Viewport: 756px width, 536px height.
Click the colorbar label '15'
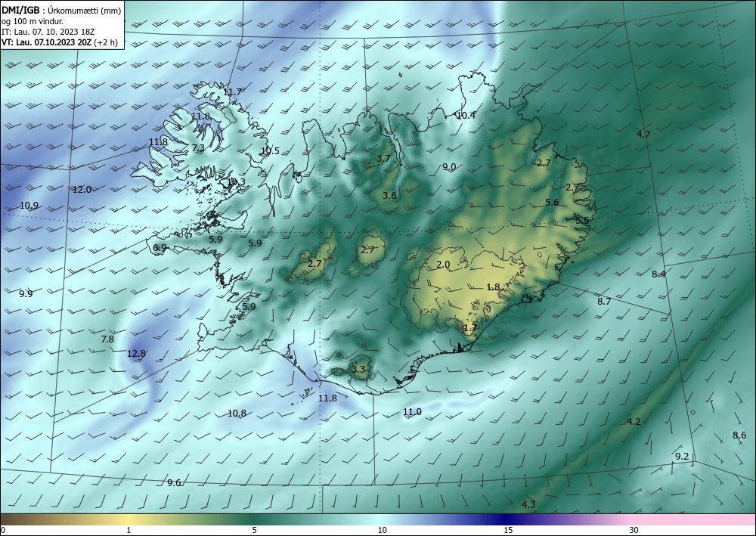tap(508, 530)
